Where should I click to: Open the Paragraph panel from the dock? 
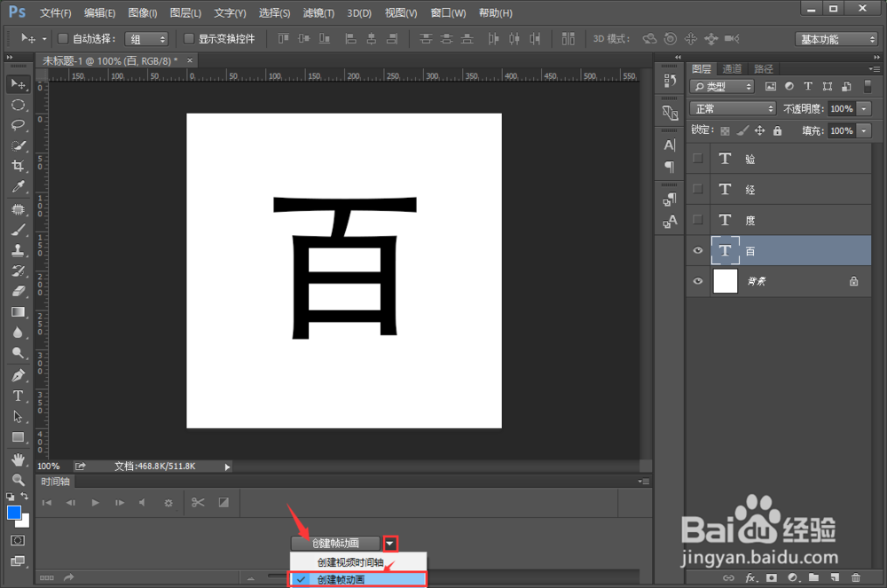click(x=668, y=167)
